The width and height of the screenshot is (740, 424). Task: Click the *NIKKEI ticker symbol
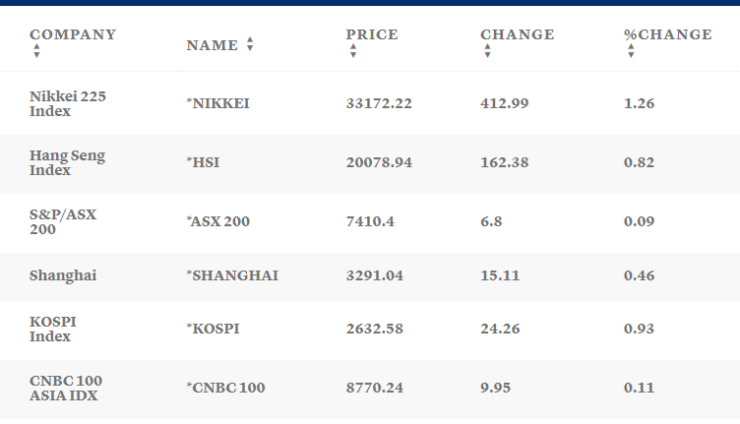pyautogui.click(x=217, y=104)
